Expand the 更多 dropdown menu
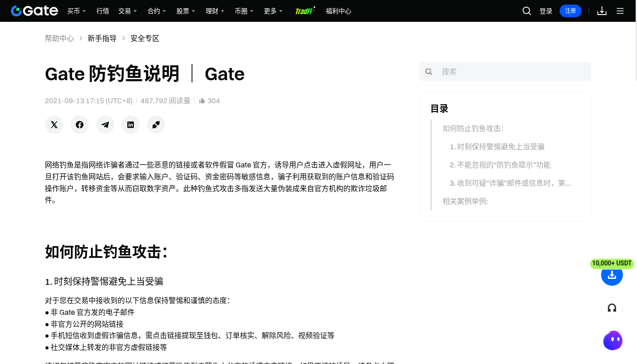 click(273, 11)
